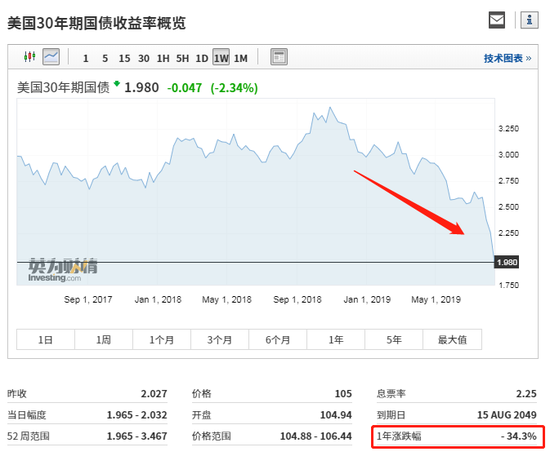This screenshot has width=550, height=465.
Task: Open the info icon at top right
Action: [529, 20]
